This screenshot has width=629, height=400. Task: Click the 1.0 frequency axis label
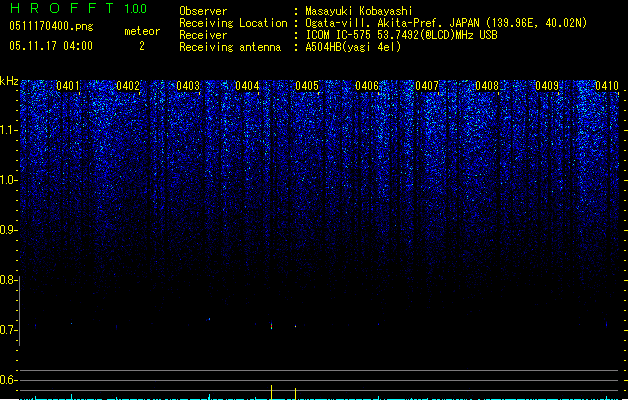pyautogui.click(x=8, y=180)
